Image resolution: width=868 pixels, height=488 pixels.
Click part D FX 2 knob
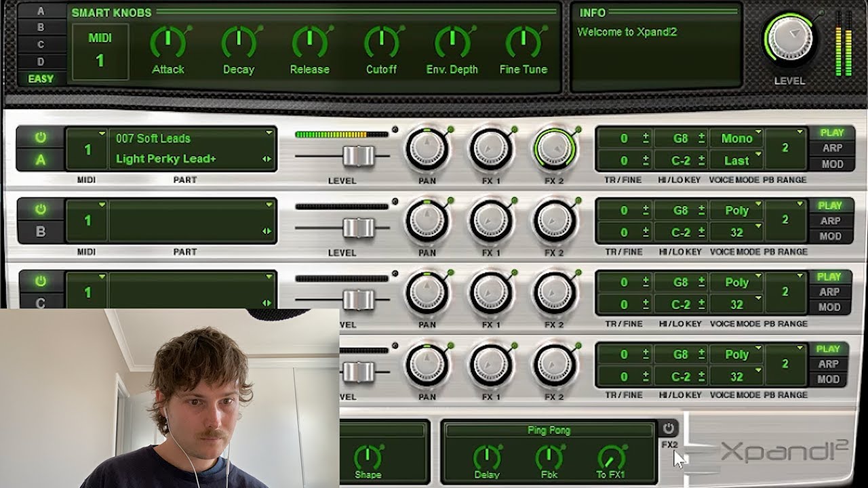[x=555, y=365]
